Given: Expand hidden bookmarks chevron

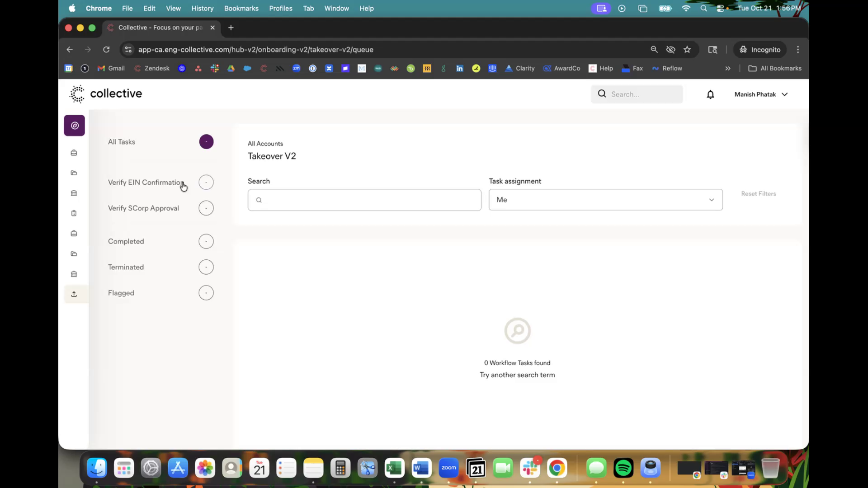Looking at the screenshot, I should click(728, 68).
